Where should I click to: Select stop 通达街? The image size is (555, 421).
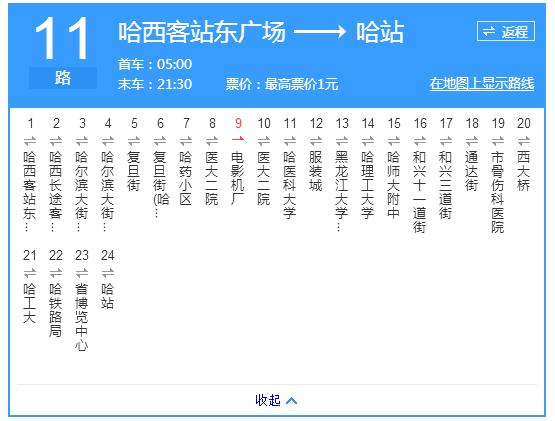(x=471, y=171)
